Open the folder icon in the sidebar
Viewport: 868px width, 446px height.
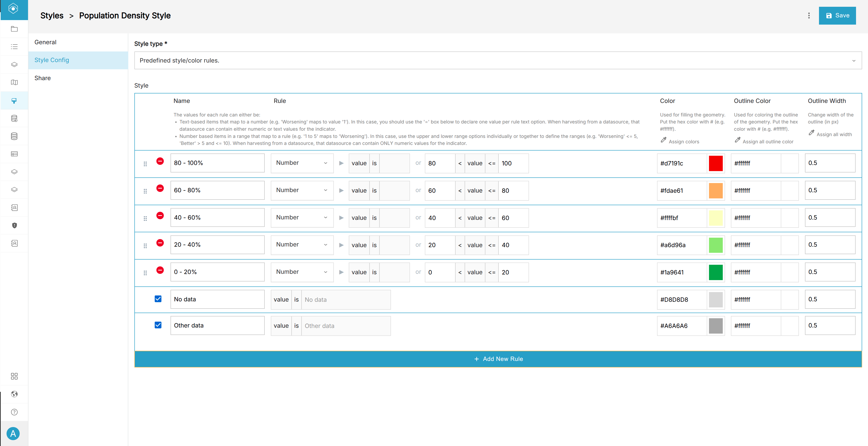point(14,29)
